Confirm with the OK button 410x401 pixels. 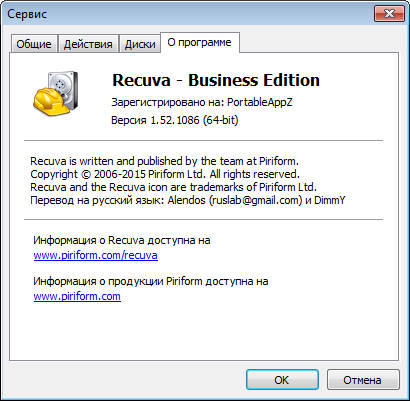pos(282,380)
